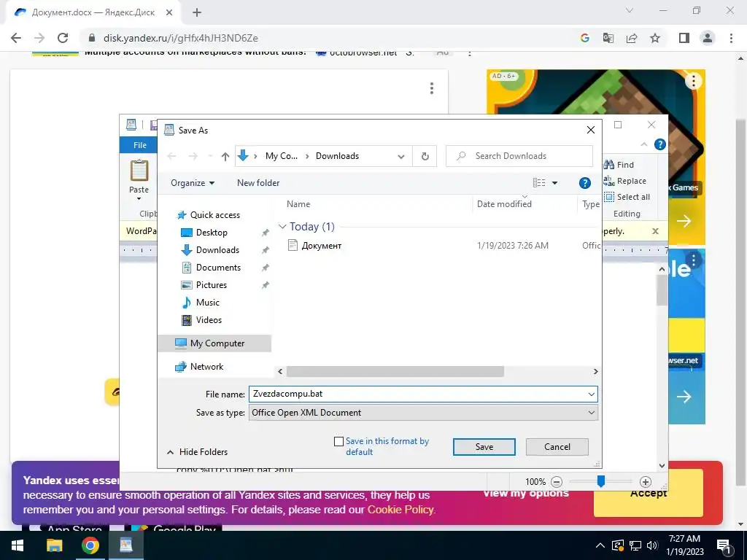Collapse folder pane with Hide Folders
Image resolution: width=747 pixels, height=560 pixels.
coord(197,452)
